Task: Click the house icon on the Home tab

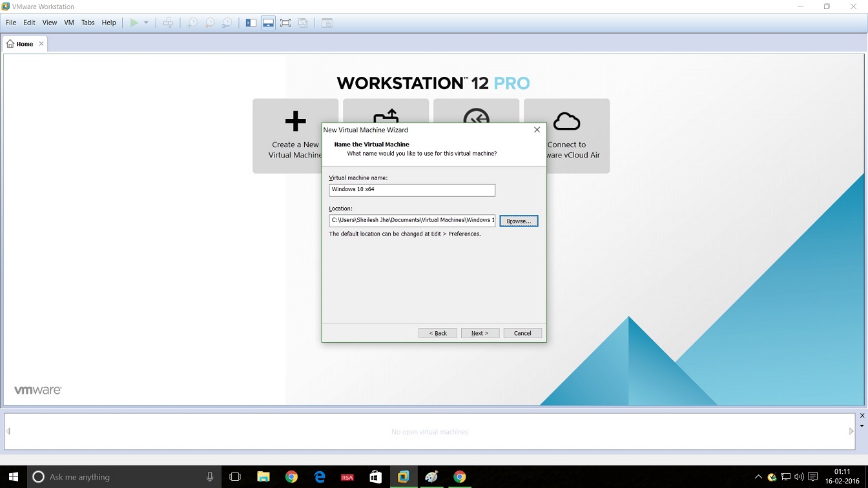Action: (x=10, y=44)
